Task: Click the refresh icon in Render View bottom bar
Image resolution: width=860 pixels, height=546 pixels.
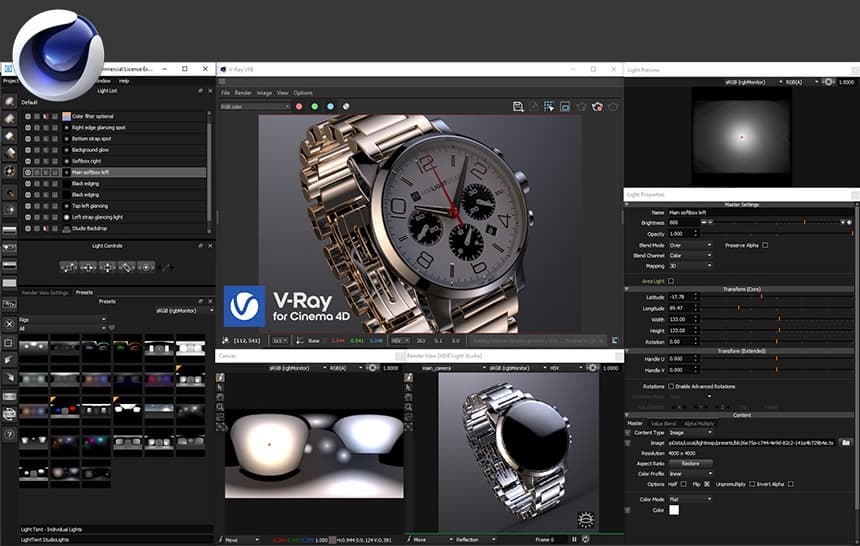Action: click(586, 539)
